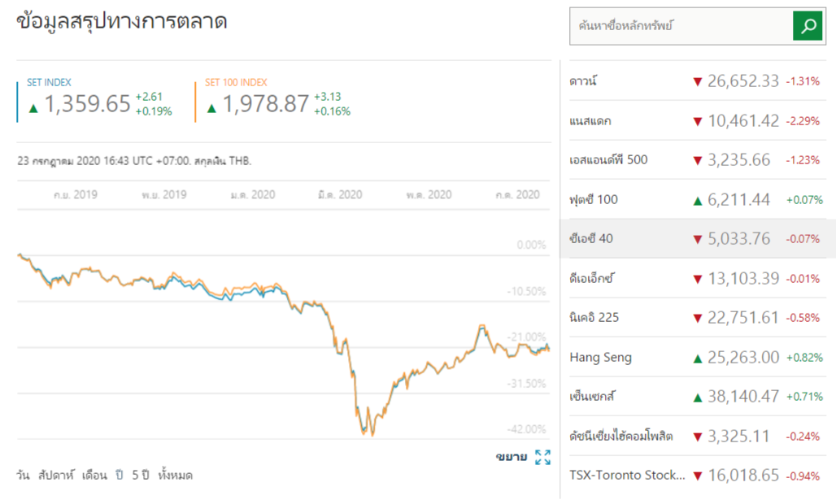The width and height of the screenshot is (836, 504).
Task: Select the SET 100 INDEX series label
Action: [x=236, y=82]
